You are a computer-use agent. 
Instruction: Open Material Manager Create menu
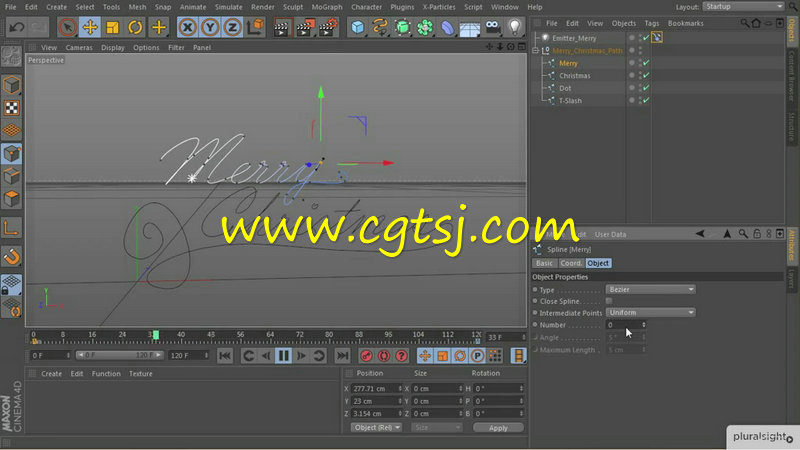click(52, 374)
